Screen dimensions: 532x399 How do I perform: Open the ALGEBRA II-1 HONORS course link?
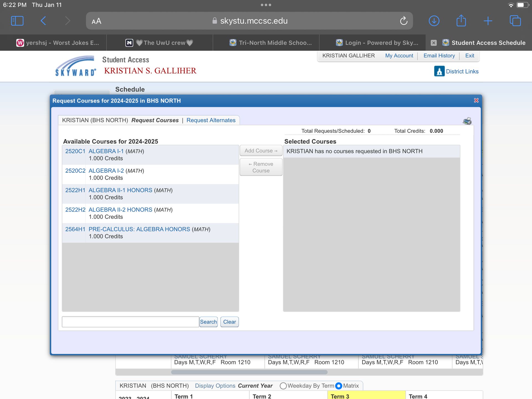click(x=120, y=190)
